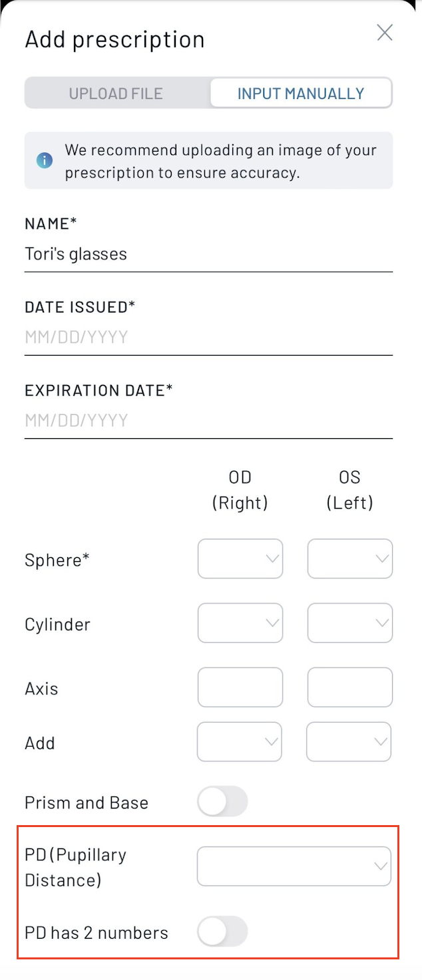Click the blue info icon
The height and width of the screenshot is (980, 422).
click(x=45, y=160)
